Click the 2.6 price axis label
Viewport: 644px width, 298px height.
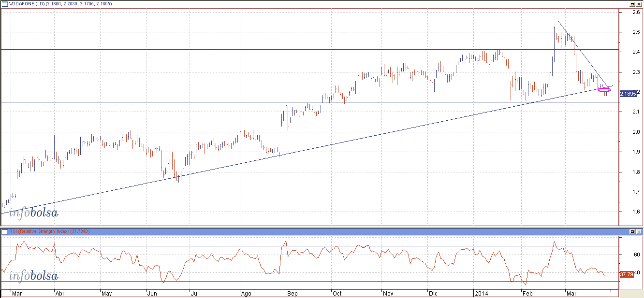(637, 13)
